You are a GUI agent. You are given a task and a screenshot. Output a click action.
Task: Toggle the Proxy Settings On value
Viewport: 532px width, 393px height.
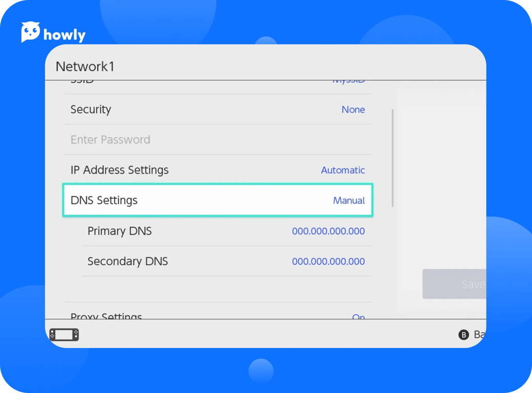point(358,316)
